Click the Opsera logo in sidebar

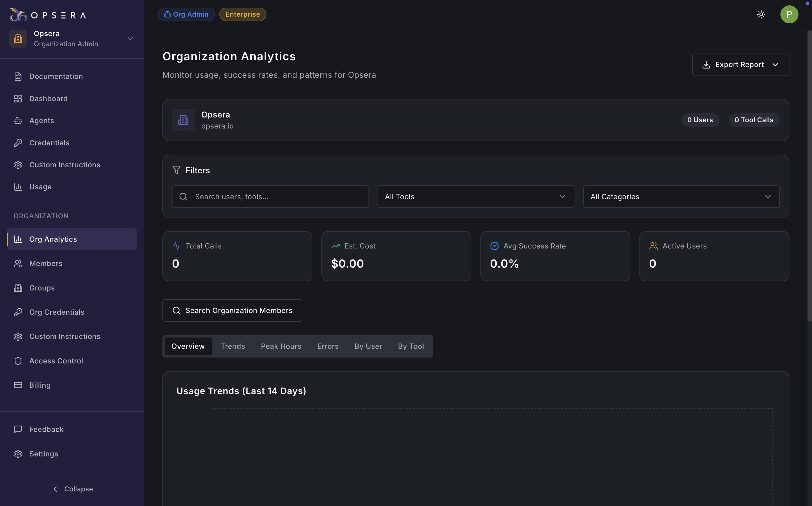coord(47,15)
